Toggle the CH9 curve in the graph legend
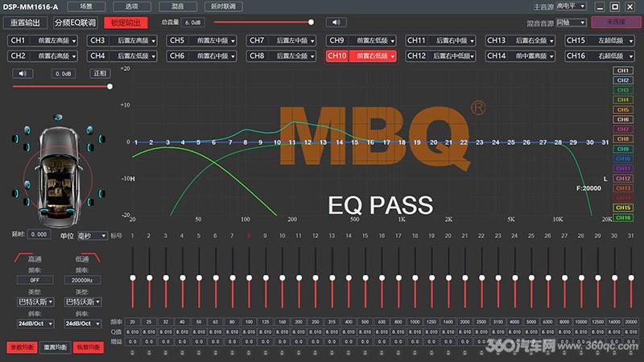644x362 pixels. tap(623, 149)
